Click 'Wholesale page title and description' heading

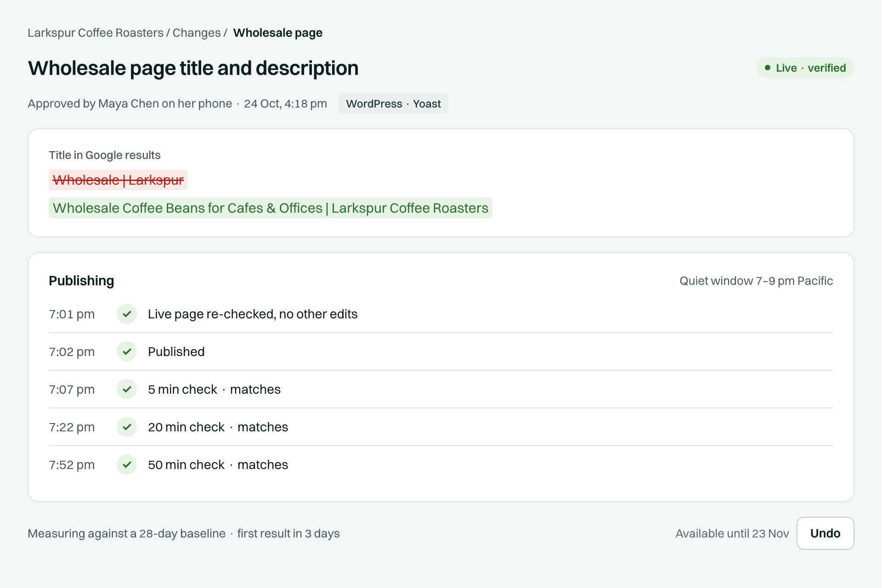point(193,68)
